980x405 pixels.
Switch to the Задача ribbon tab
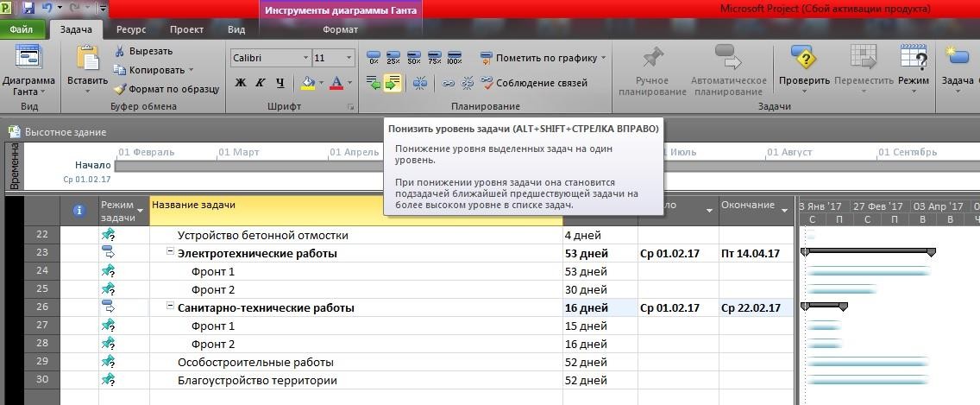coord(76,29)
